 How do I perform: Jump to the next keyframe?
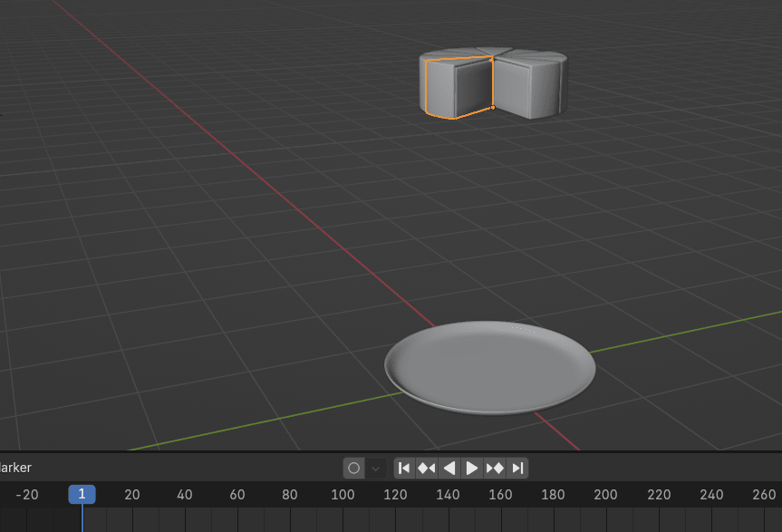point(495,469)
